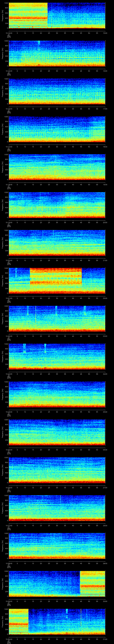Open the spectrogram panel starting at 10:27:00

57,508
